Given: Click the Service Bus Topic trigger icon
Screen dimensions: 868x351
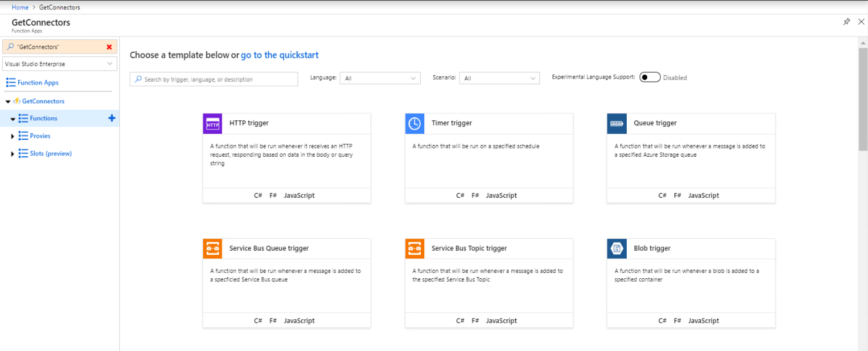Looking at the screenshot, I should point(414,248).
